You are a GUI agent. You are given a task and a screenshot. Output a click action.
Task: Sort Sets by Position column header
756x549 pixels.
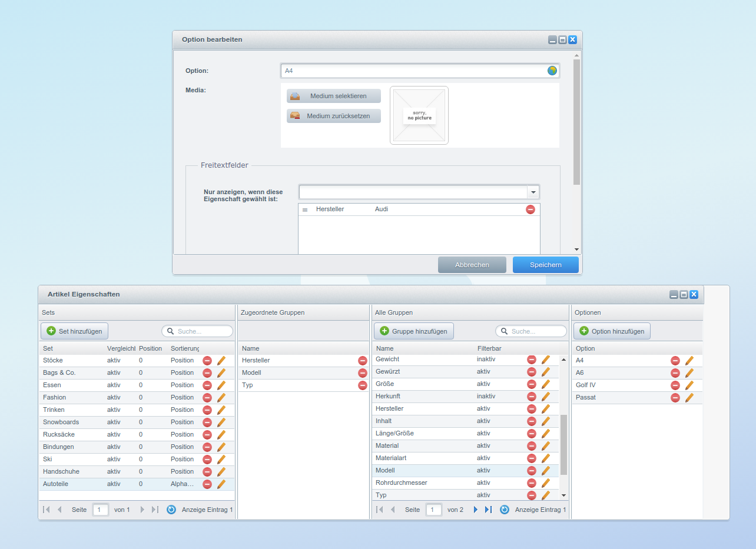pyautogui.click(x=151, y=348)
